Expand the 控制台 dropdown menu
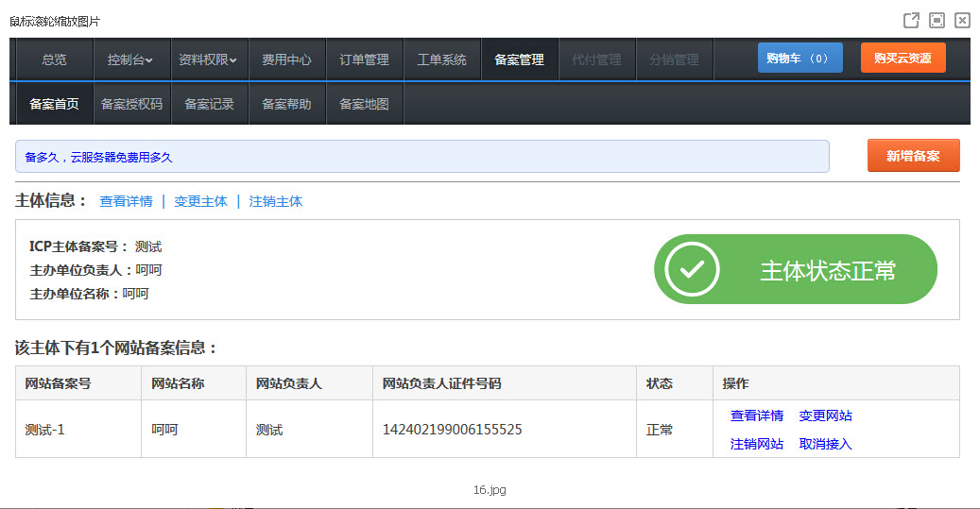The image size is (980, 509). click(131, 59)
